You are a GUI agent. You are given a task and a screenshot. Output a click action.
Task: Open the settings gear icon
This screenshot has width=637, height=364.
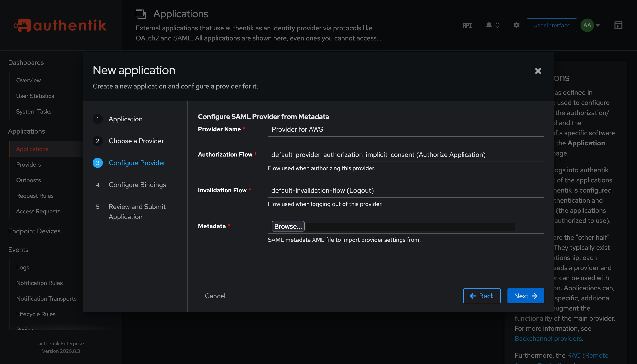(x=516, y=25)
